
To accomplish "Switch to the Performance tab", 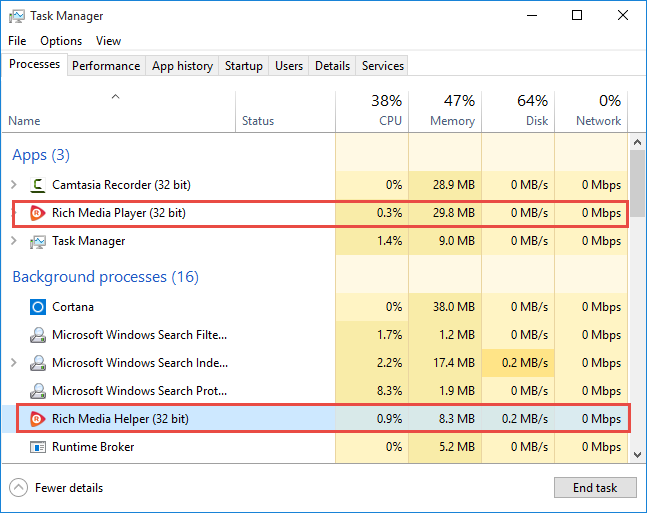I will point(106,66).
